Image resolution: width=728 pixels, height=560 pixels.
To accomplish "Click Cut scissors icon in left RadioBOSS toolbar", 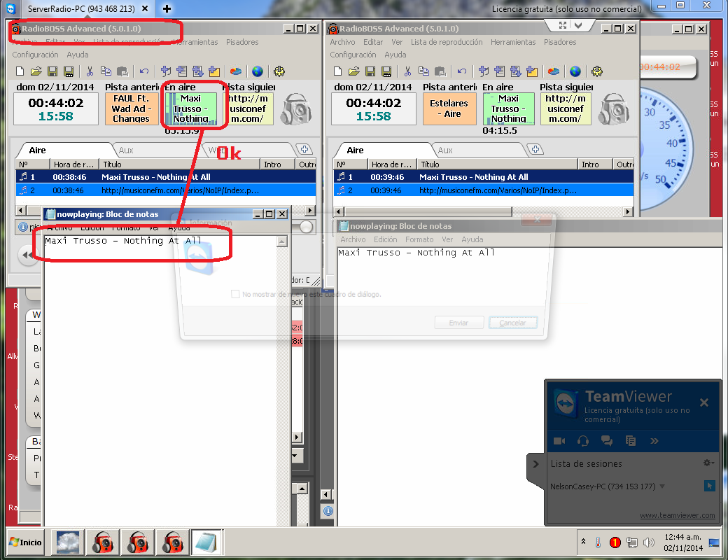I will pos(90,71).
